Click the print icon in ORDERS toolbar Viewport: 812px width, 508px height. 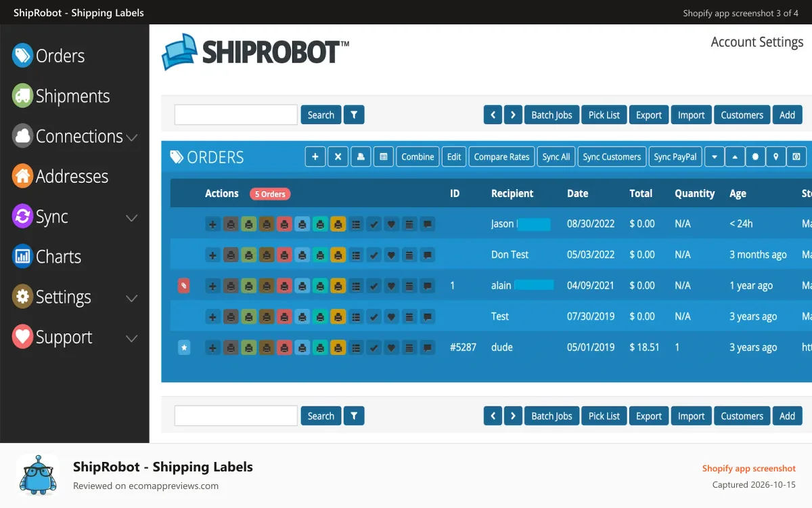(x=361, y=156)
